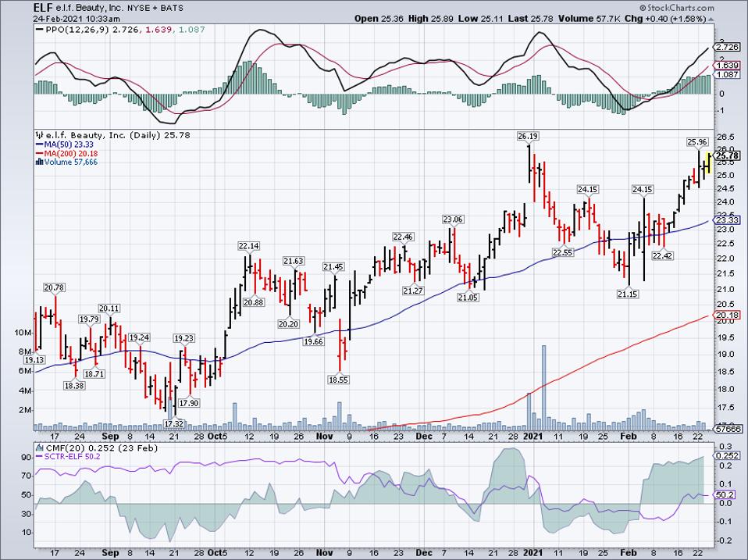This screenshot has height=560, width=748.
Task: Click the 25.96 high price label
Action: pyautogui.click(x=697, y=141)
